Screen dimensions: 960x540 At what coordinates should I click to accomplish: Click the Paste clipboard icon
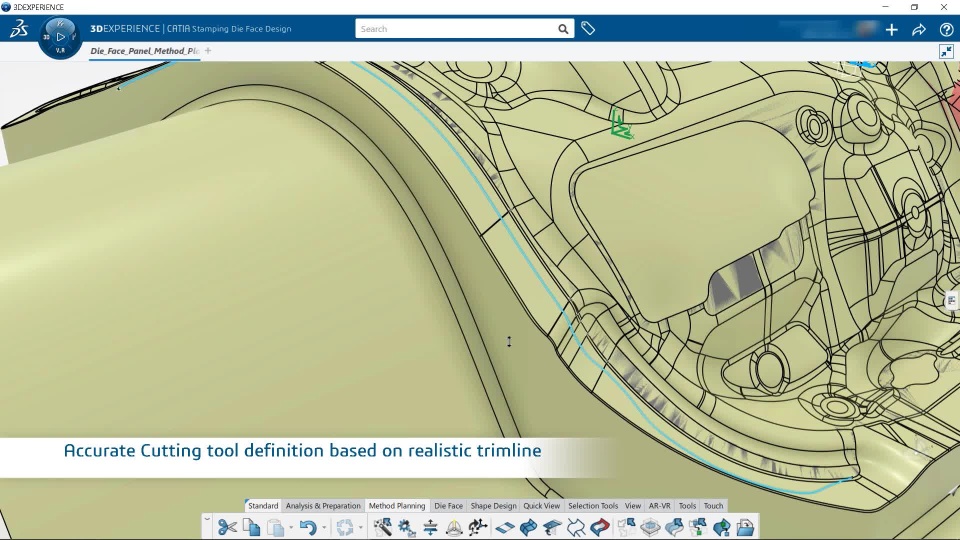tap(276, 527)
